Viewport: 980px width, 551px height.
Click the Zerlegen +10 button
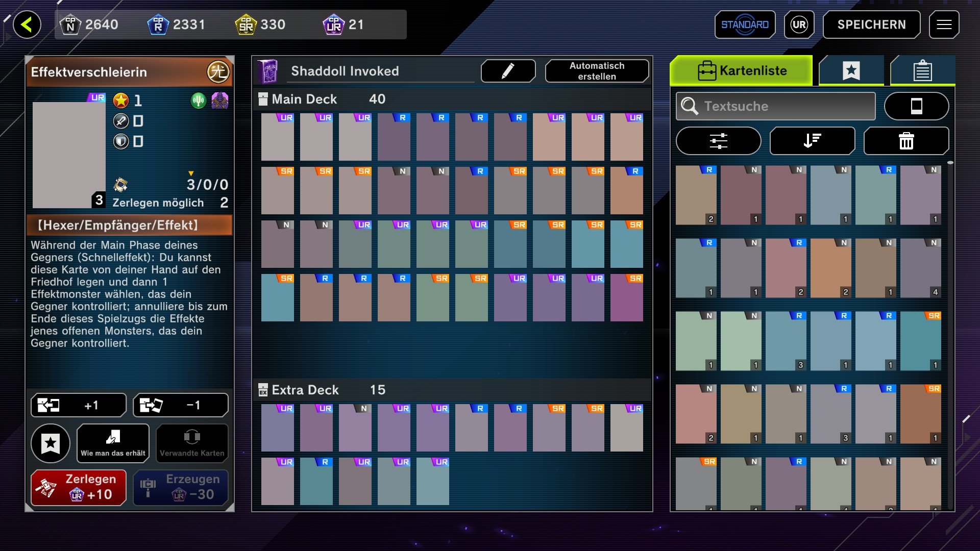(79, 487)
